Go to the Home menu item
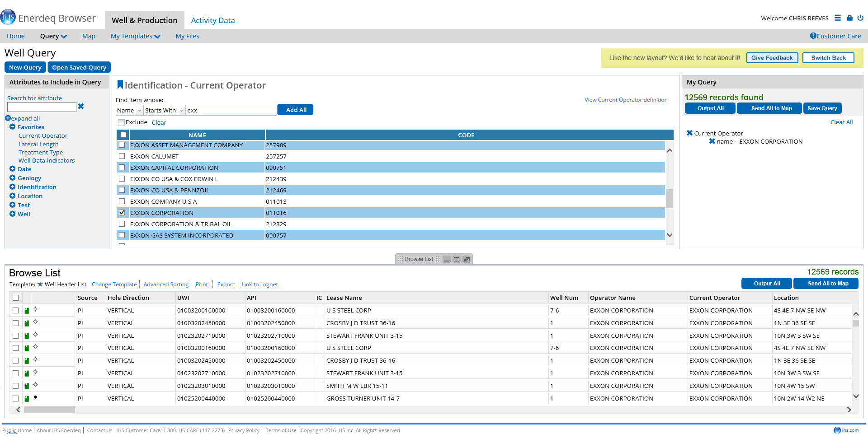Image resolution: width=868 pixels, height=443 pixels. click(x=16, y=36)
